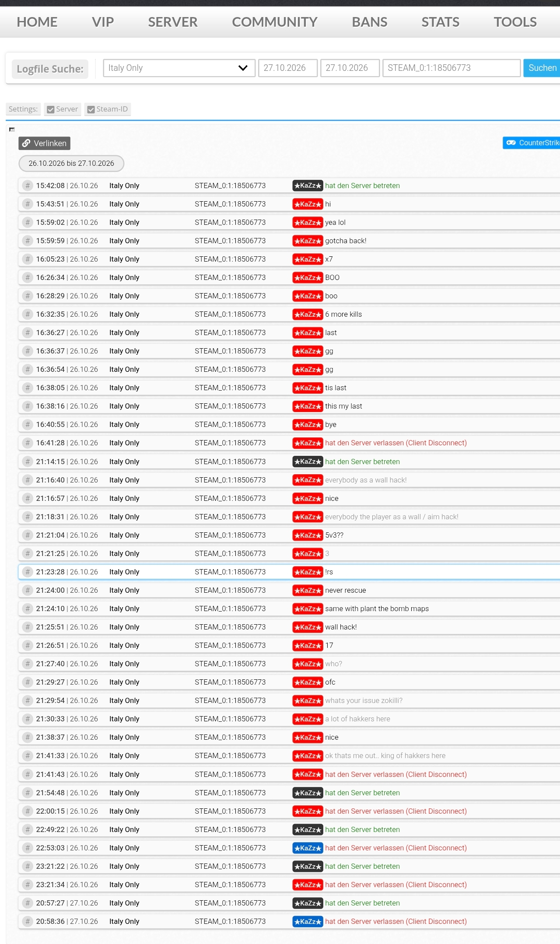Click the hash icon on the 20:58:36 row
Image resolution: width=560 pixels, height=944 pixels.
pos(28,921)
